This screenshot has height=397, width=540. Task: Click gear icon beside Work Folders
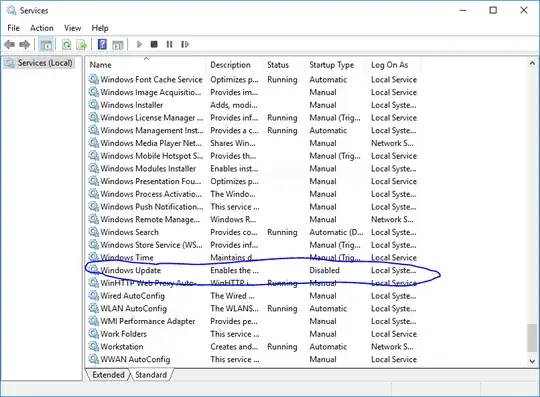93,334
